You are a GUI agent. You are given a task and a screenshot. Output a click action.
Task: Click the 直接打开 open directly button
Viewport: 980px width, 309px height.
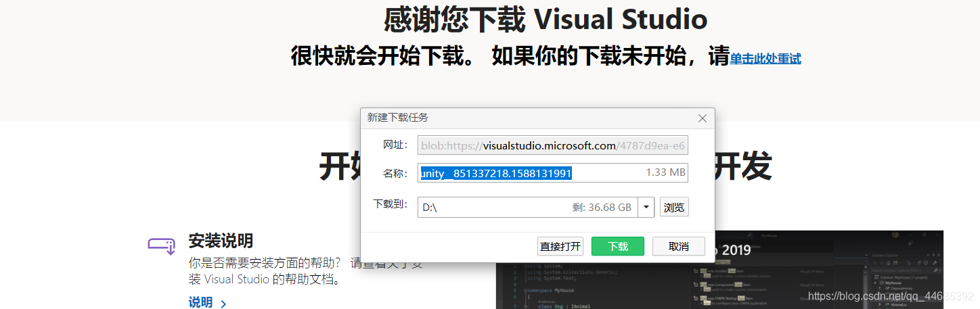click(560, 246)
